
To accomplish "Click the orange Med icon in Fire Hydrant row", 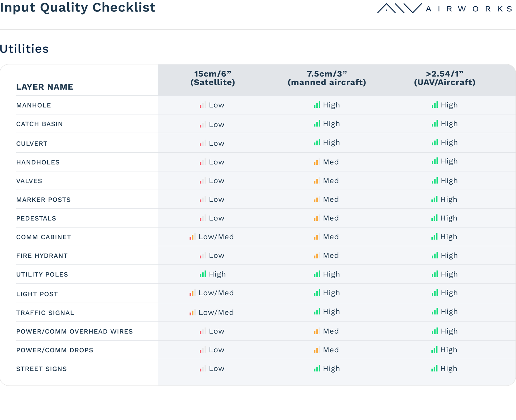I will [316, 255].
